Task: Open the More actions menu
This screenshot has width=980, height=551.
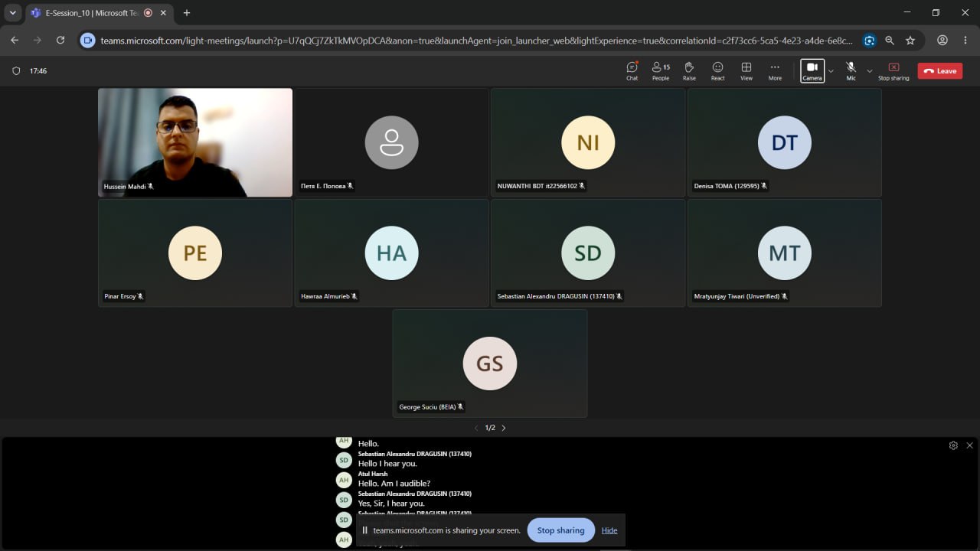Action: [775, 71]
